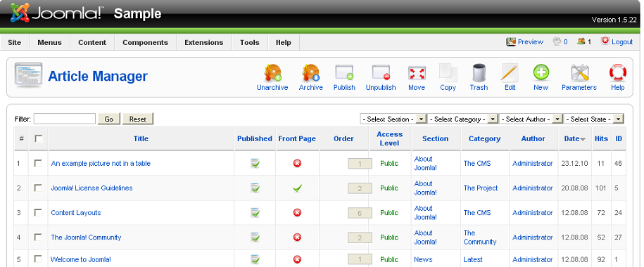The width and height of the screenshot is (644, 267).
Task: Toggle published state of An example picture article
Action: [255, 164]
